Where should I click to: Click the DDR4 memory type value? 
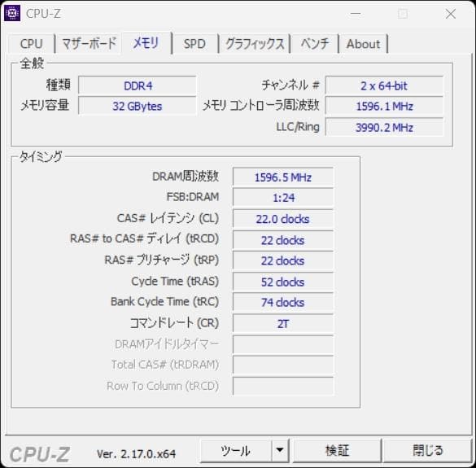[x=138, y=85]
